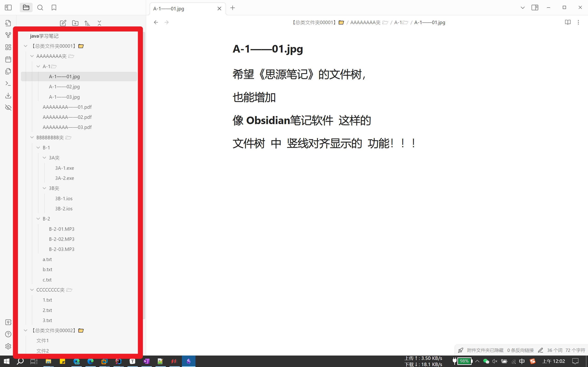Toggle the left sidebar collapse icon
The image size is (588, 367).
[x=8, y=8]
